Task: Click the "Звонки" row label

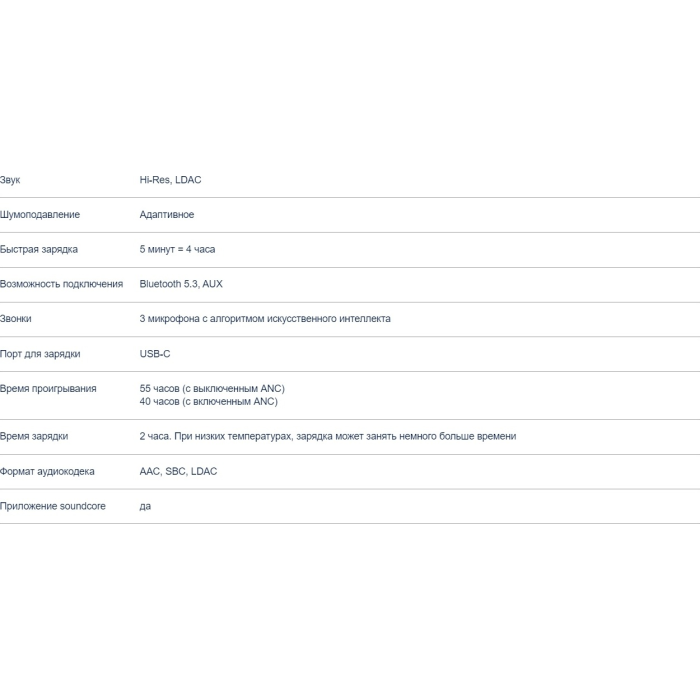Action: (16, 319)
